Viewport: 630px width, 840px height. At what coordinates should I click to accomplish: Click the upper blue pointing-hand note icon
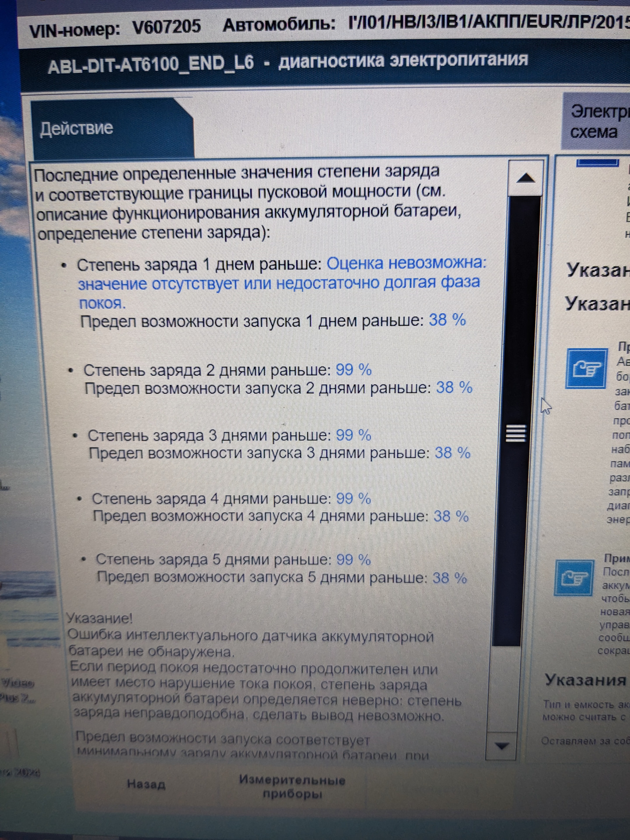point(587,368)
